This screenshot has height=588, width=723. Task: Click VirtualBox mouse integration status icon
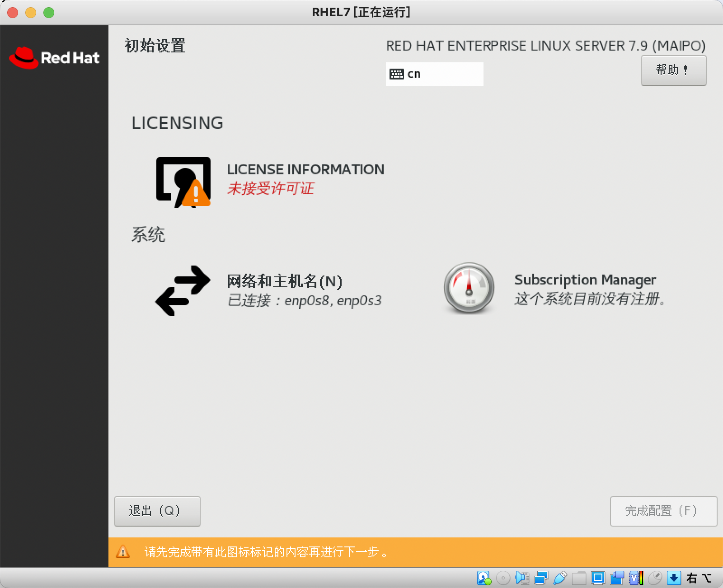(655, 578)
